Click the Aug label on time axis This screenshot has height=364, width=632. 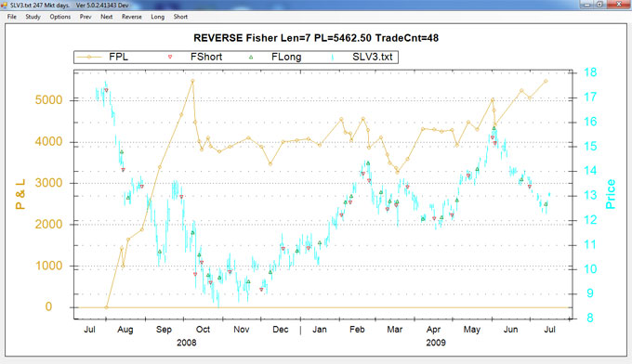[125, 330]
